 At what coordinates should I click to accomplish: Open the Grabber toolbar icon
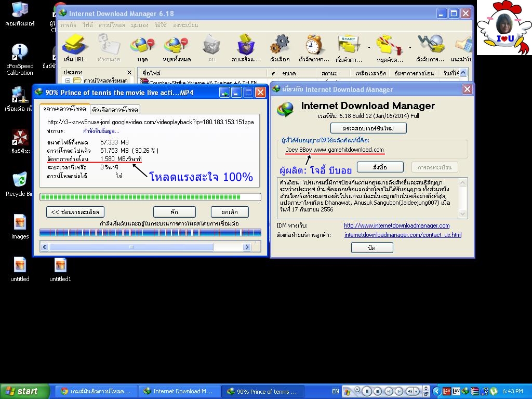[430, 48]
